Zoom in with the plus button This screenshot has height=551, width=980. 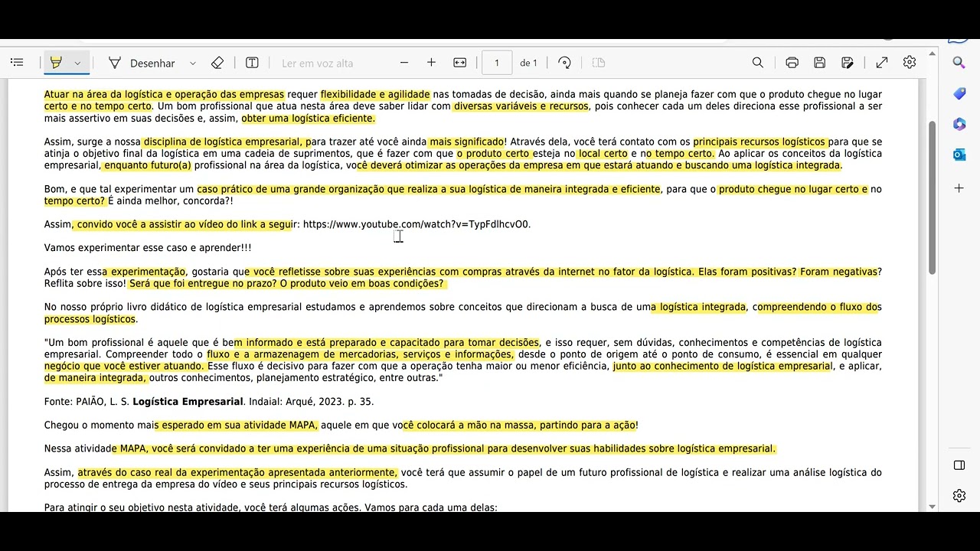point(431,63)
